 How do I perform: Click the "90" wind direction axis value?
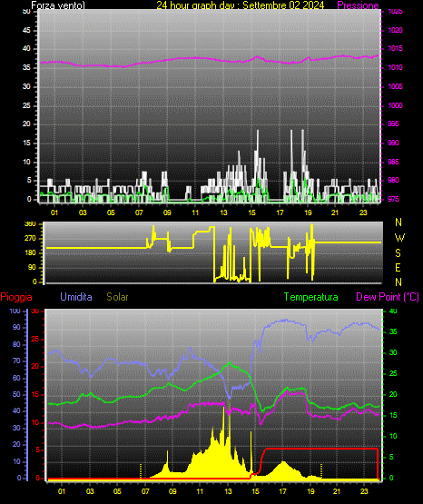(x=32, y=267)
